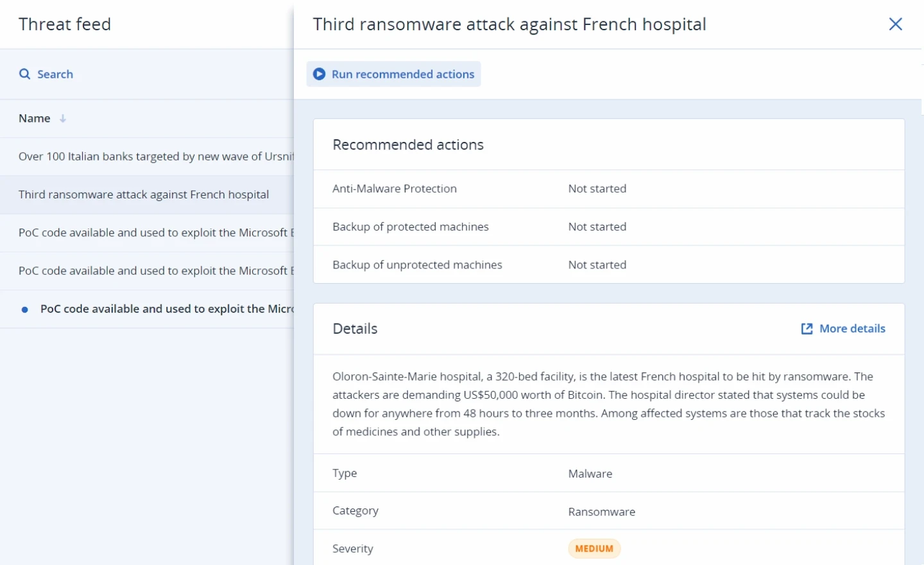Click the play icon in Run recommended actions
This screenshot has height=565, width=924.
319,74
